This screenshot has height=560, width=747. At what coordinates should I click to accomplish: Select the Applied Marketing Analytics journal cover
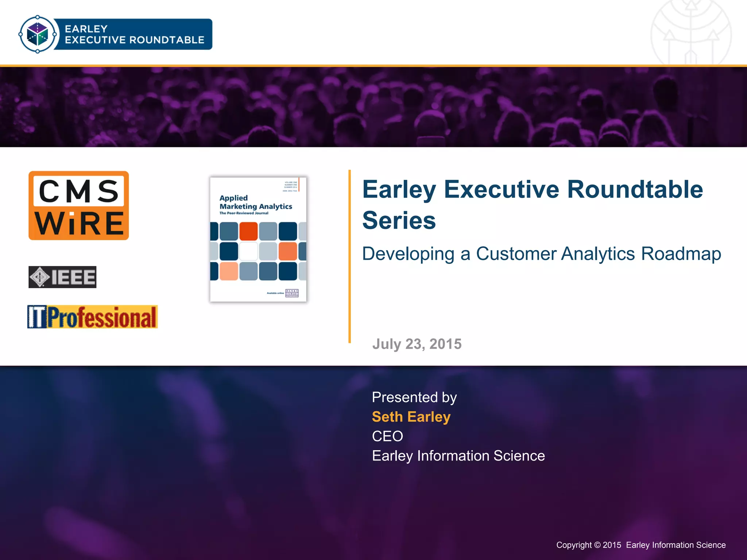click(258, 239)
